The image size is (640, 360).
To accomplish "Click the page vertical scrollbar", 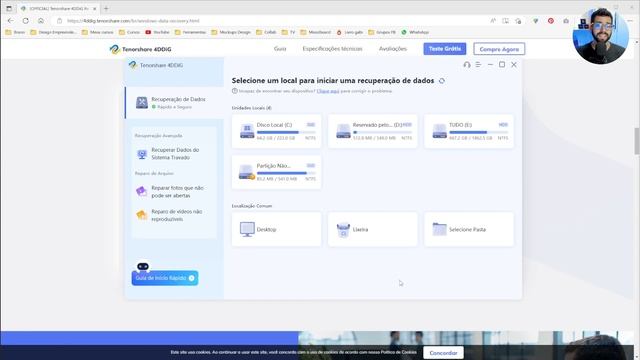I will tap(636, 141).
